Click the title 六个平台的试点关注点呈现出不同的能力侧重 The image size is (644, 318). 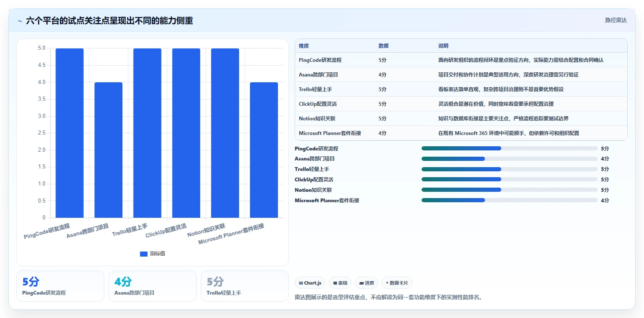[x=109, y=20]
